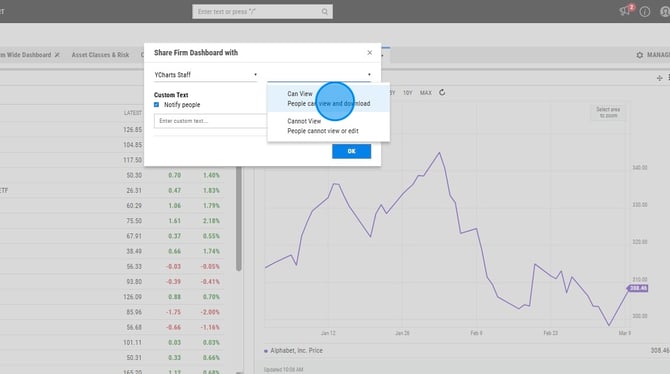
Task: Open the announcements megaphone icon
Action: click(x=625, y=11)
